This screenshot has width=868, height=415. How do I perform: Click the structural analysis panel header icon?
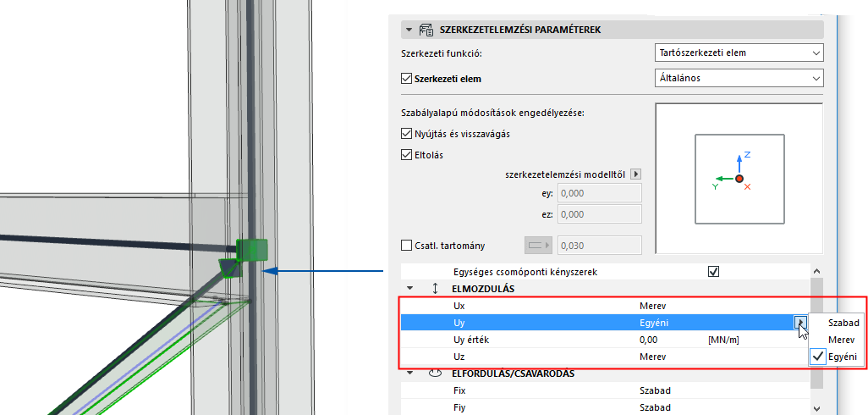426,30
